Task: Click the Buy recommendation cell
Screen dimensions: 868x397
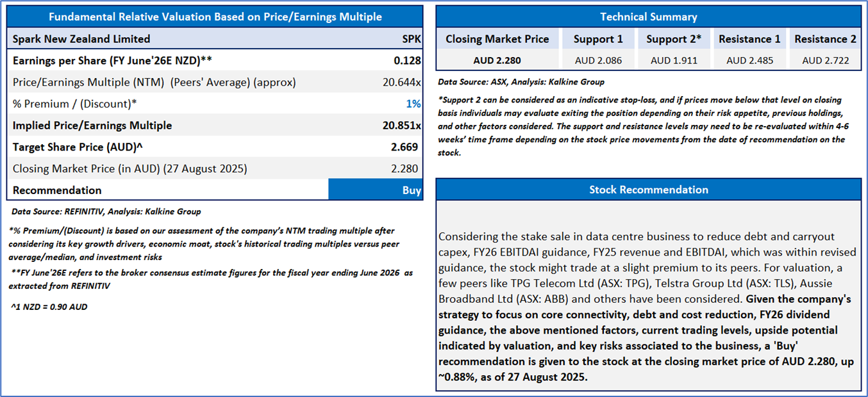Action: [375, 190]
